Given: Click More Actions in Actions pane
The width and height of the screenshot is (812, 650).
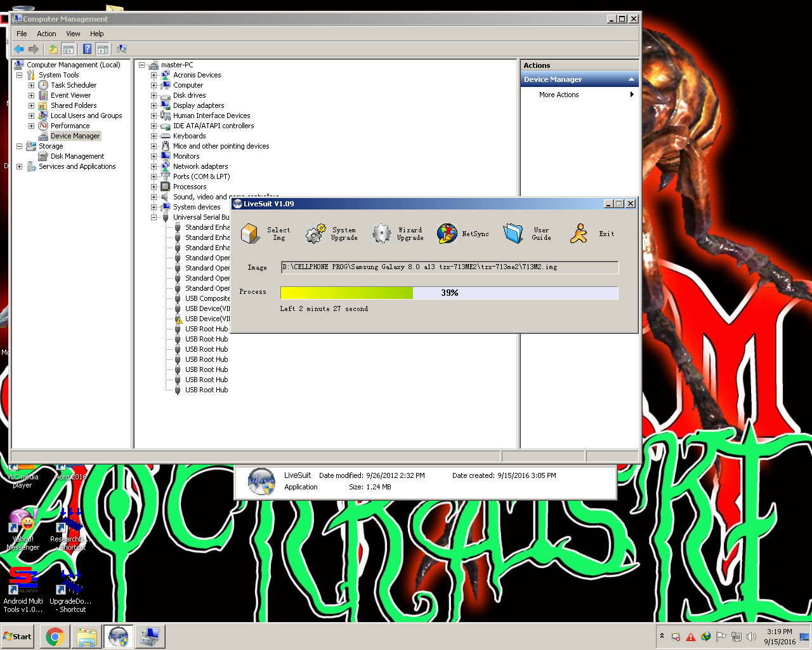Looking at the screenshot, I should coord(559,95).
